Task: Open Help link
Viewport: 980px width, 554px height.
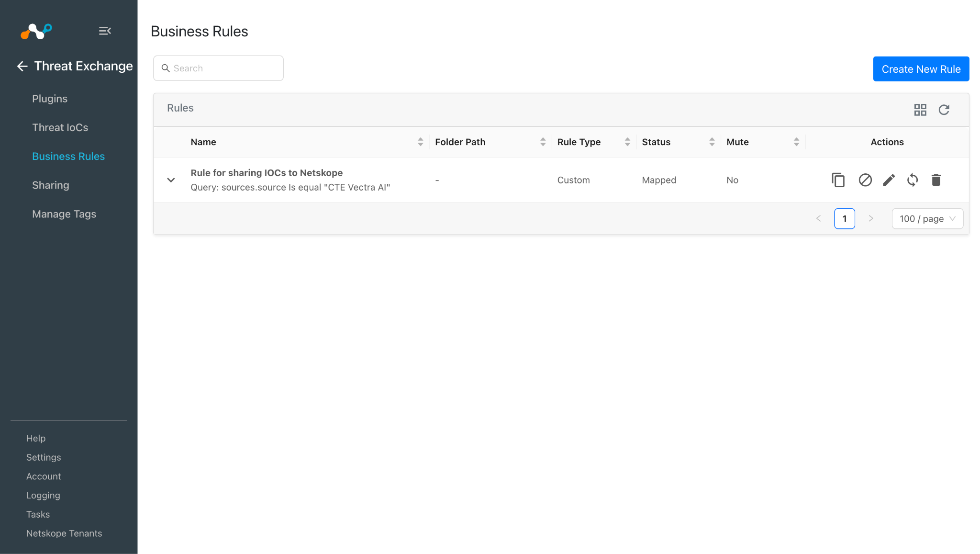Action: pyautogui.click(x=36, y=438)
